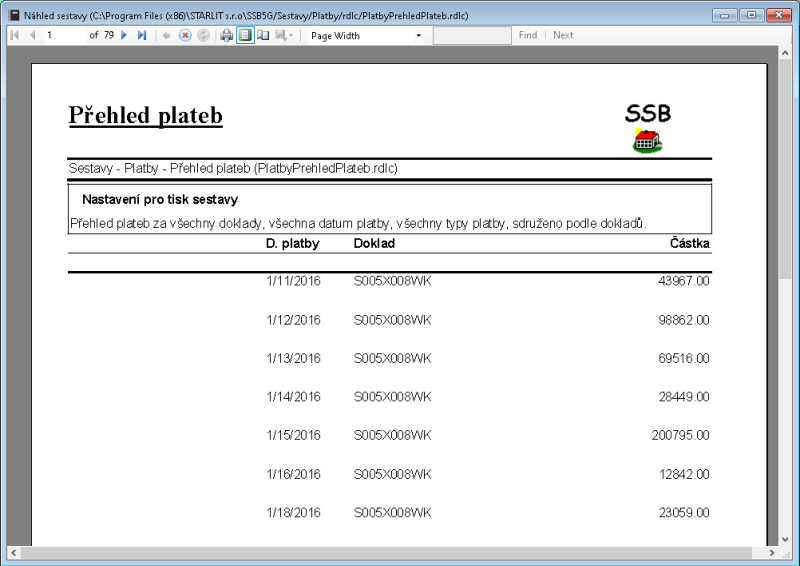The width and height of the screenshot is (800, 566).
Task: Go to next page arrow
Action: click(x=124, y=35)
